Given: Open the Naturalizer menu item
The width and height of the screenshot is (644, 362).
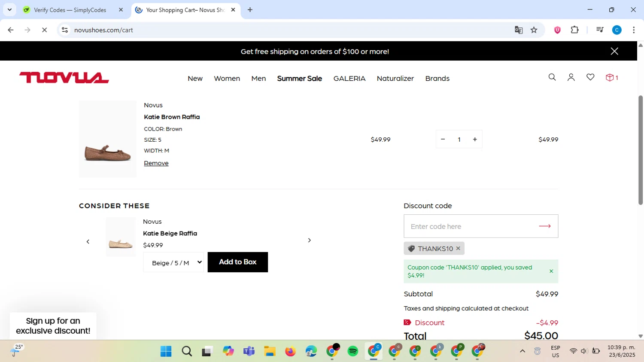Looking at the screenshot, I should point(395,78).
